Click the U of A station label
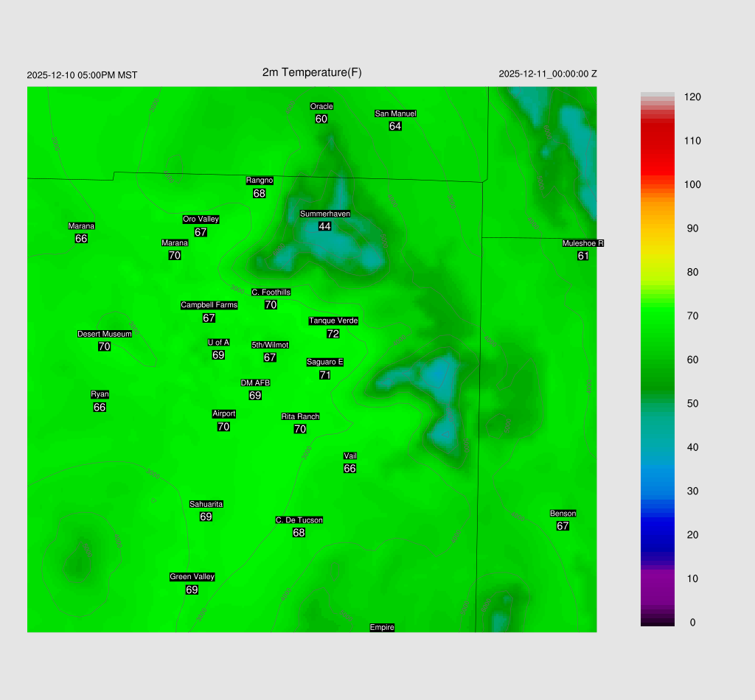 coord(218,342)
